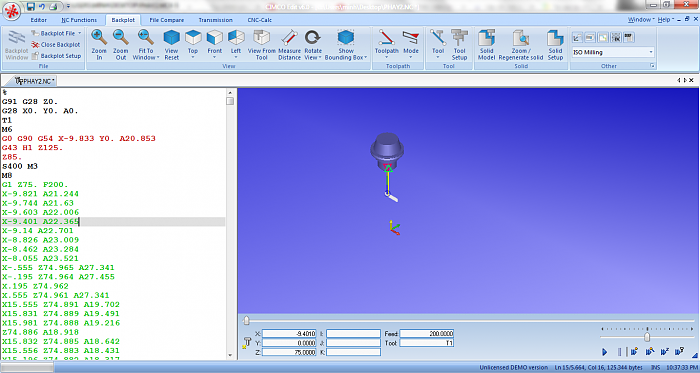Click Close Backplot button
The height and width of the screenshot is (373, 700).
click(56, 45)
